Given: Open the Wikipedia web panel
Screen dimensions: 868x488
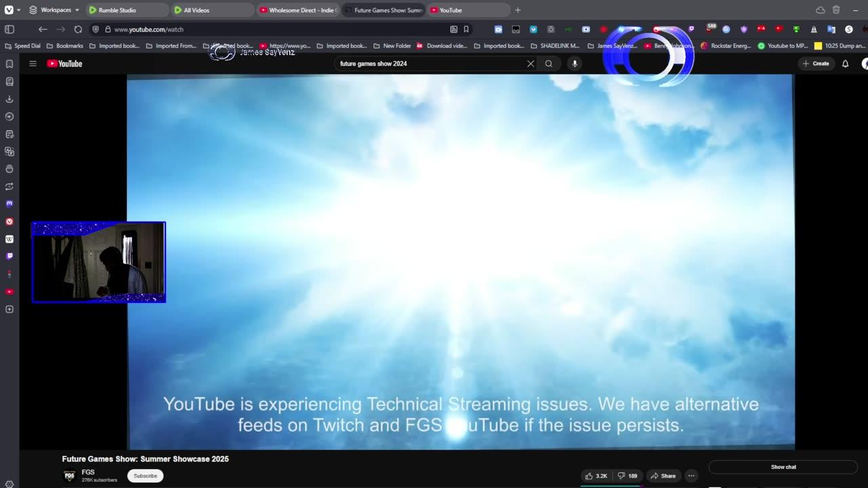Looking at the screenshot, I should point(9,239).
